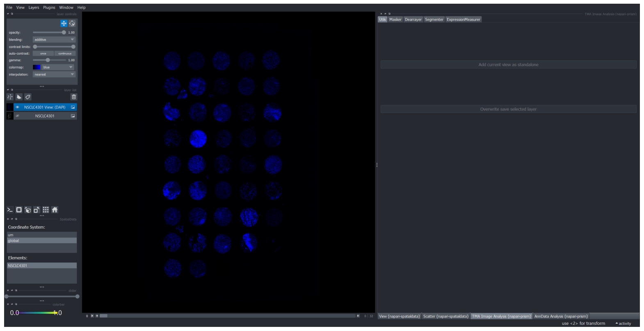Open the Window menu

coord(66,7)
